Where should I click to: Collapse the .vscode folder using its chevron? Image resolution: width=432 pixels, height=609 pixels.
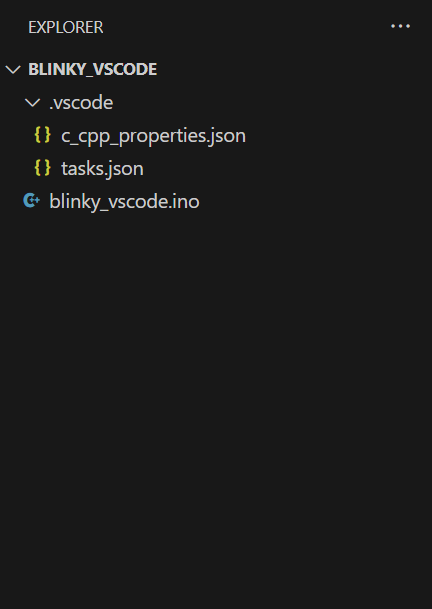32,103
